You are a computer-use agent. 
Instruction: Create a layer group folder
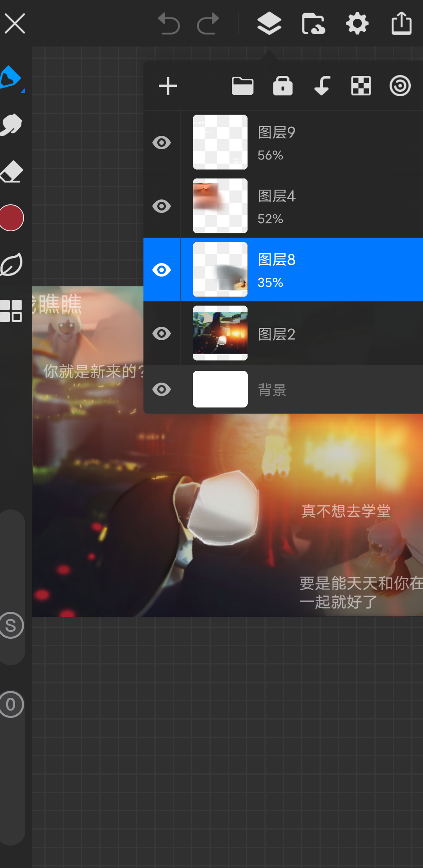point(242,86)
